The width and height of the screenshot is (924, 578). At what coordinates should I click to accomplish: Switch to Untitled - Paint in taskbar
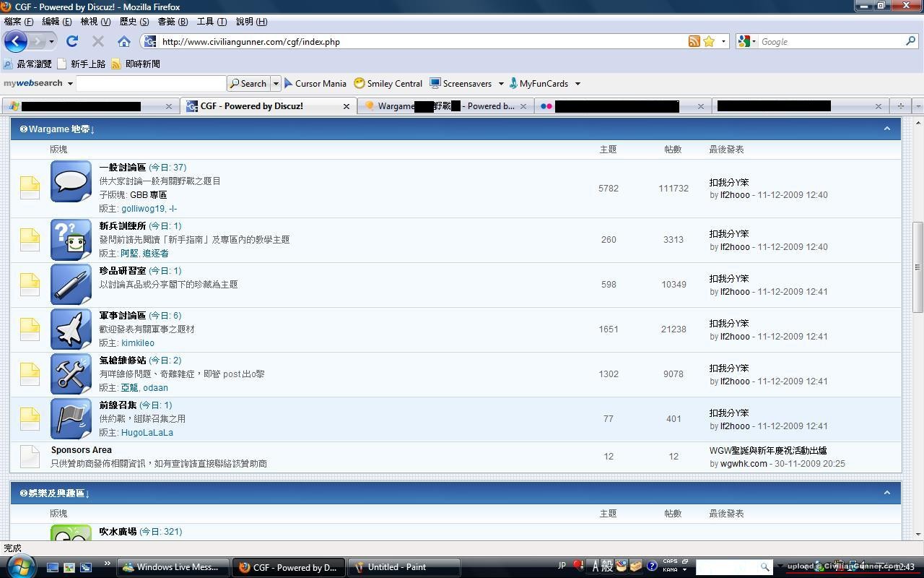click(404, 567)
